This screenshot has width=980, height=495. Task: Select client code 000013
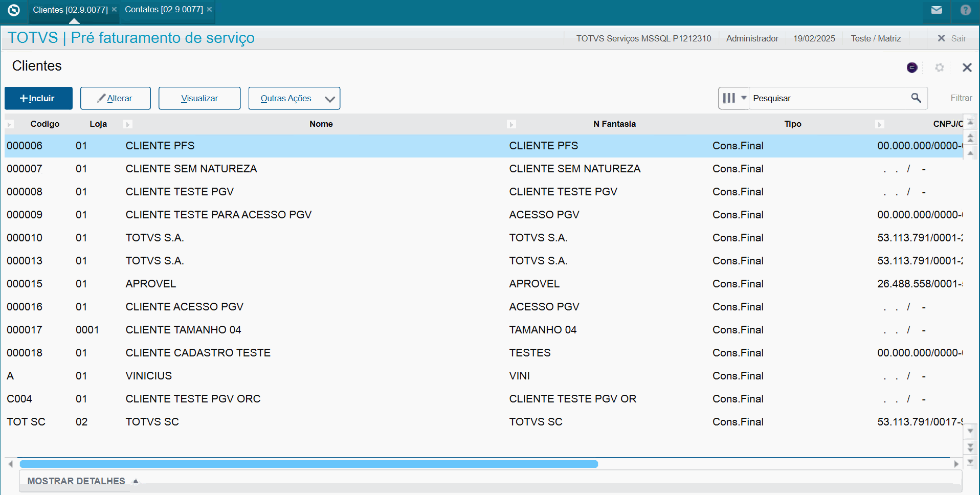pyautogui.click(x=25, y=261)
